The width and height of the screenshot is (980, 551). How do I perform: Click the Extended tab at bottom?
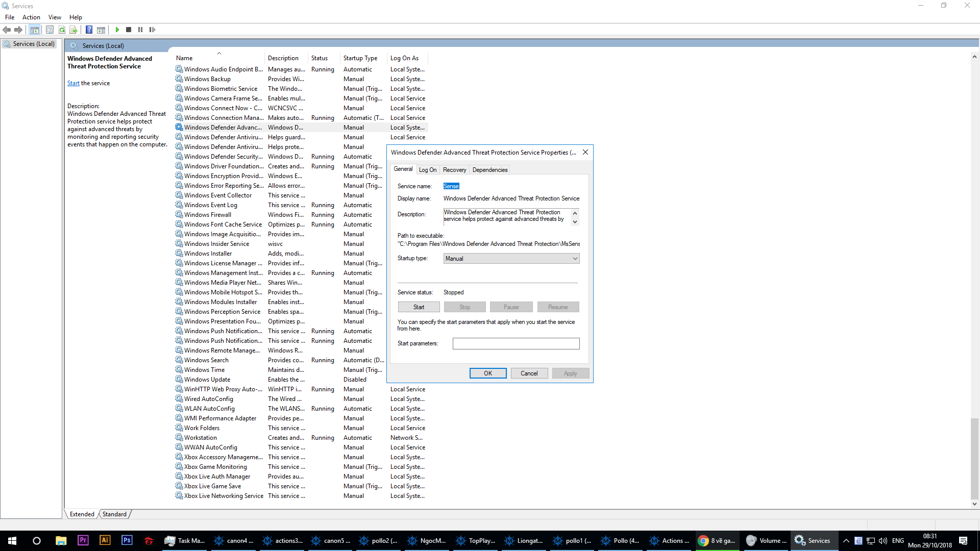pos(82,514)
